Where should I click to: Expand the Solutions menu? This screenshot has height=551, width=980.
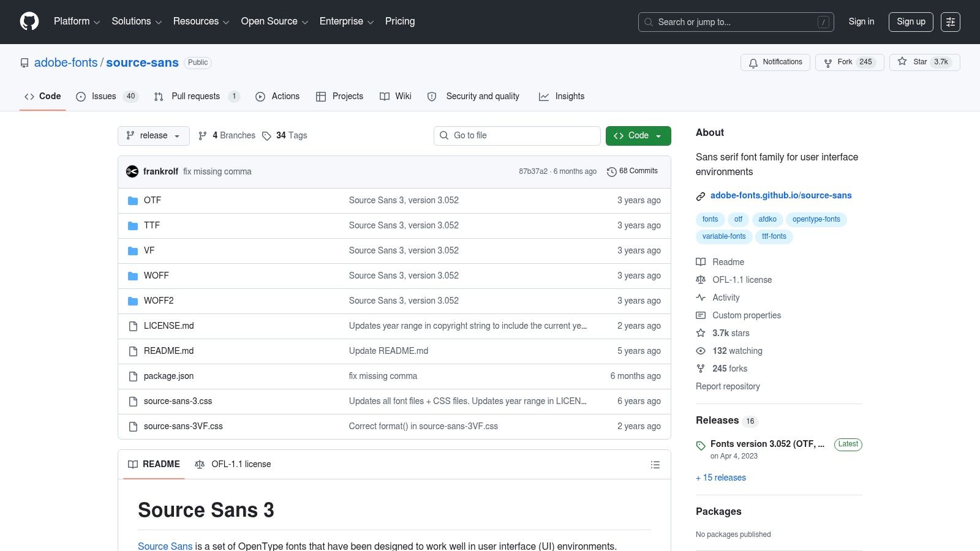tap(137, 21)
